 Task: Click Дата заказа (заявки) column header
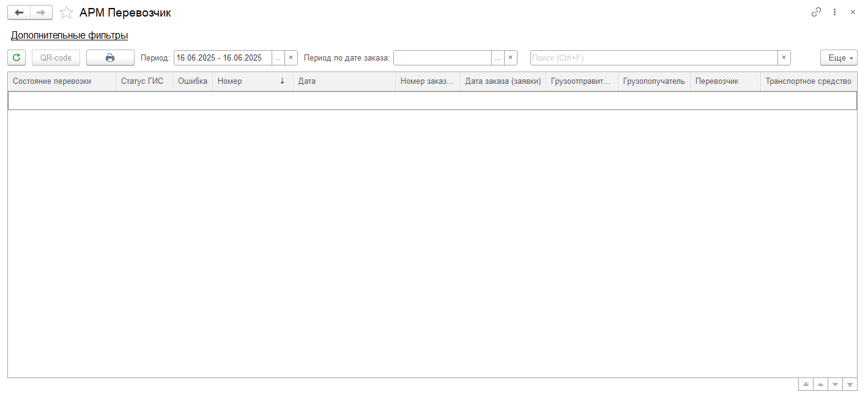coord(503,81)
